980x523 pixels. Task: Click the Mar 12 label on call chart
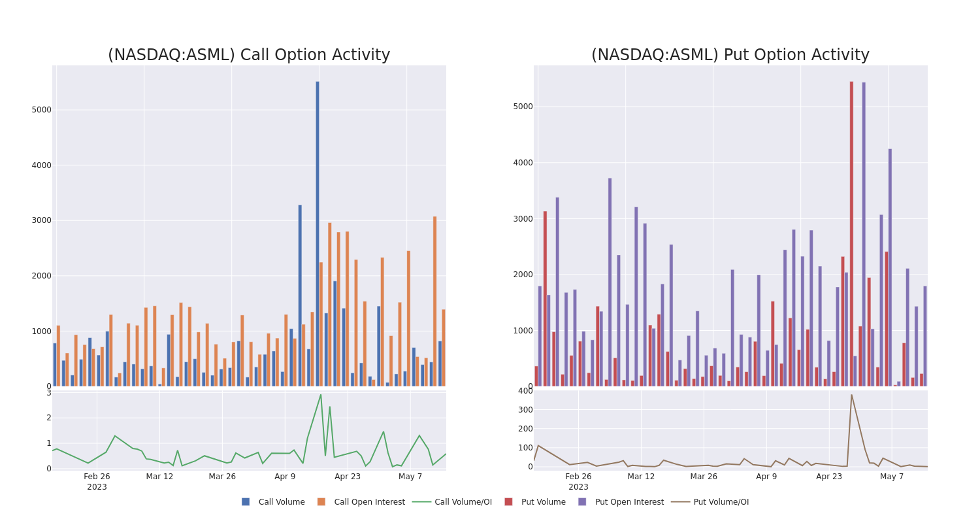[x=159, y=477]
